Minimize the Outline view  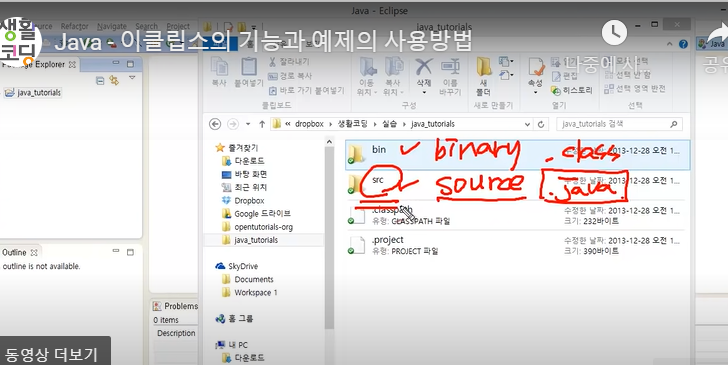(116, 251)
